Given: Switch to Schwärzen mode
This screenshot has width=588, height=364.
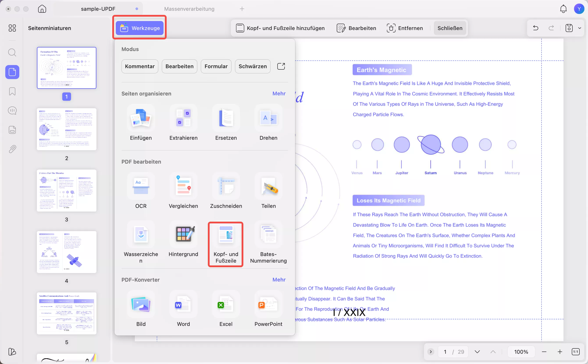Looking at the screenshot, I should pyautogui.click(x=253, y=66).
